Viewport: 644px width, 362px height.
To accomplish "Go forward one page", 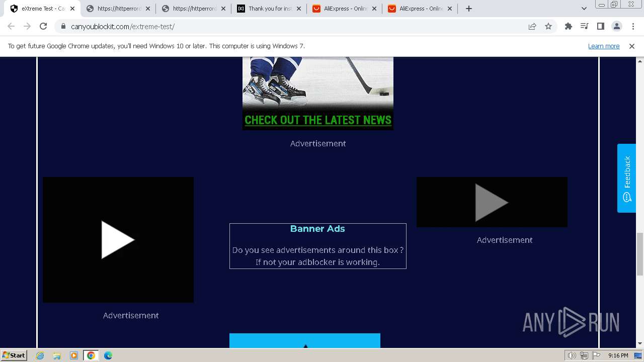I will (x=27, y=26).
